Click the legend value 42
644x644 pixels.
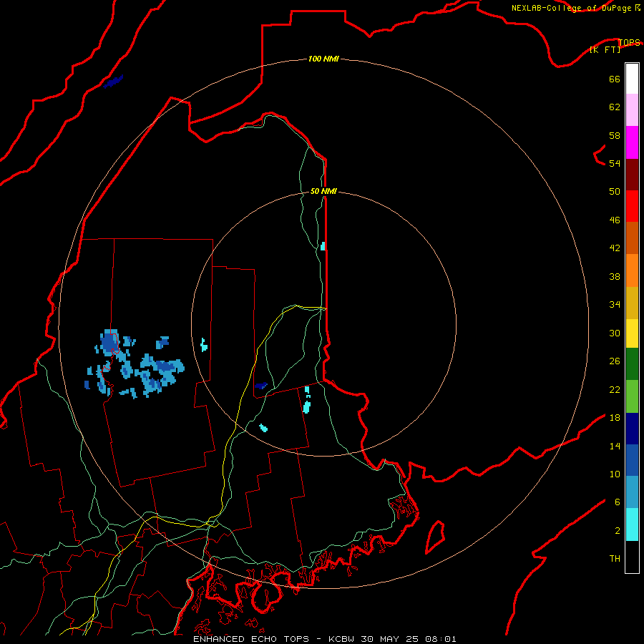click(x=615, y=248)
